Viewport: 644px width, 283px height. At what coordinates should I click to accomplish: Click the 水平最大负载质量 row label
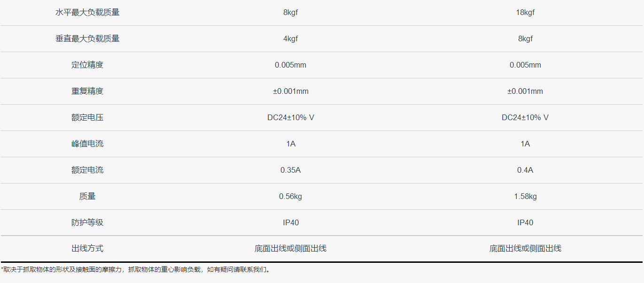[87, 13]
